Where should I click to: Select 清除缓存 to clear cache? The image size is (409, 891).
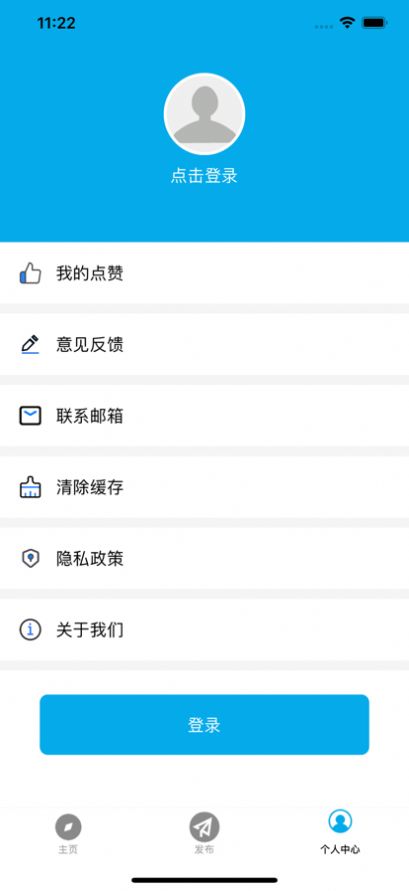(x=204, y=488)
